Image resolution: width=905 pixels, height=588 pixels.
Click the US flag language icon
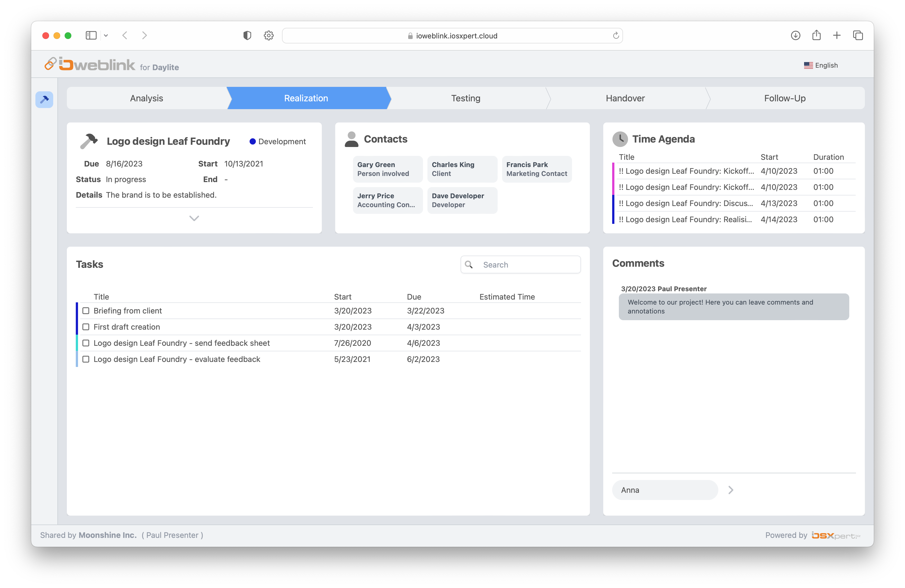click(808, 65)
